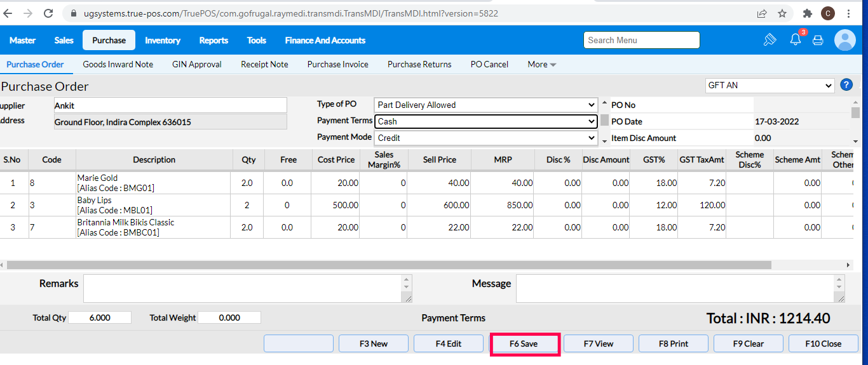Screen dimensions: 868x365
Task: Open the Payment Terms Cash dropdown
Action: tap(485, 121)
